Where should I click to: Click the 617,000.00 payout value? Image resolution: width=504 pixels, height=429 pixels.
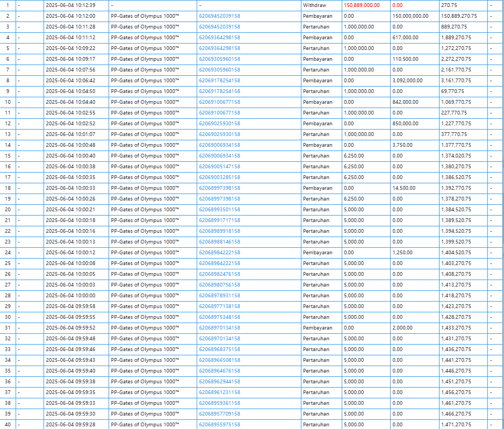click(405, 38)
